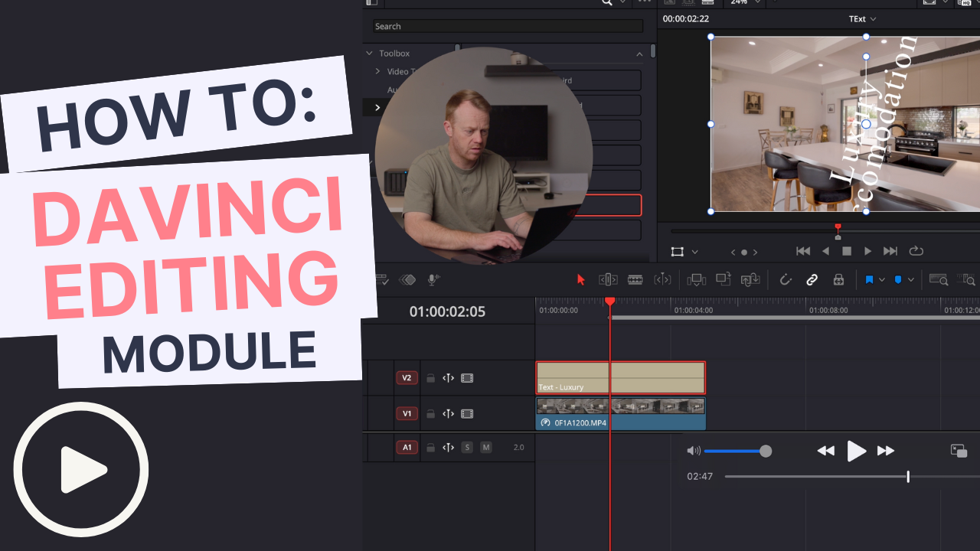Enable Dynamic Trim mode in timeline toolbar

pos(663,280)
